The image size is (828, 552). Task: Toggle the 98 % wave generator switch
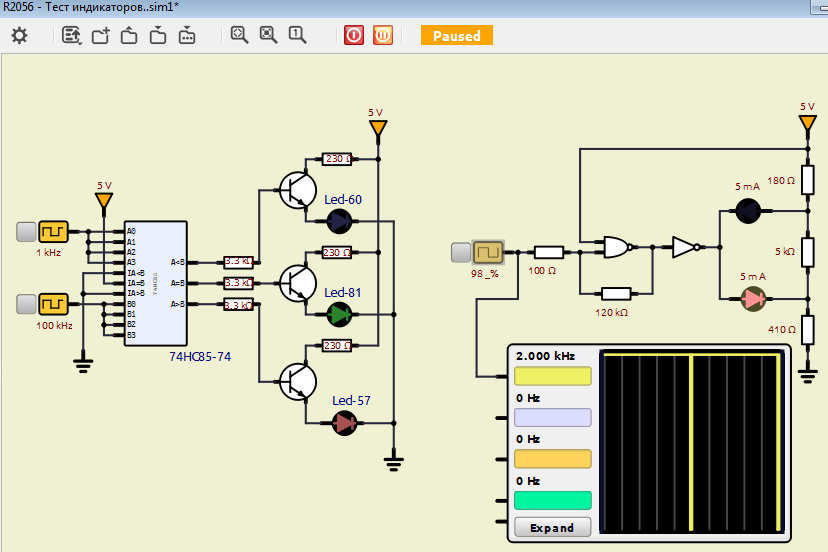(460, 252)
